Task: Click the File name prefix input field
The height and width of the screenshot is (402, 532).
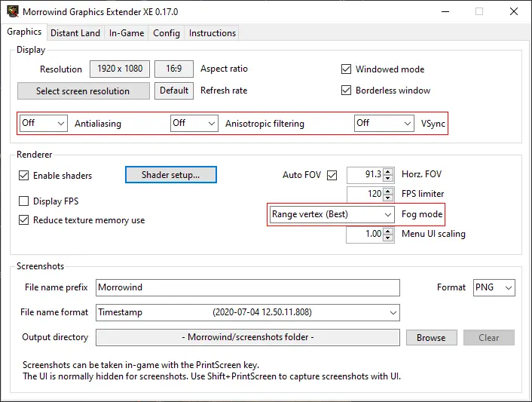Action: [x=248, y=287]
